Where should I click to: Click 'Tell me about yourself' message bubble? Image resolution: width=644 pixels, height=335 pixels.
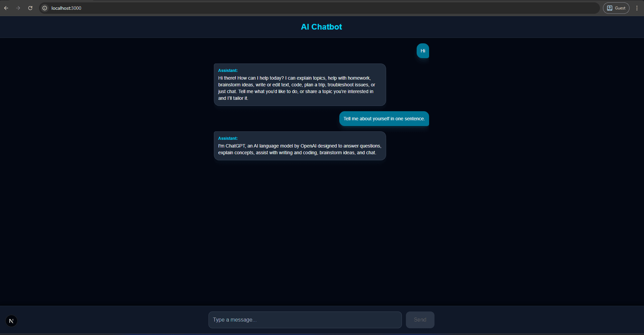pyautogui.click(x=384, y=119)
